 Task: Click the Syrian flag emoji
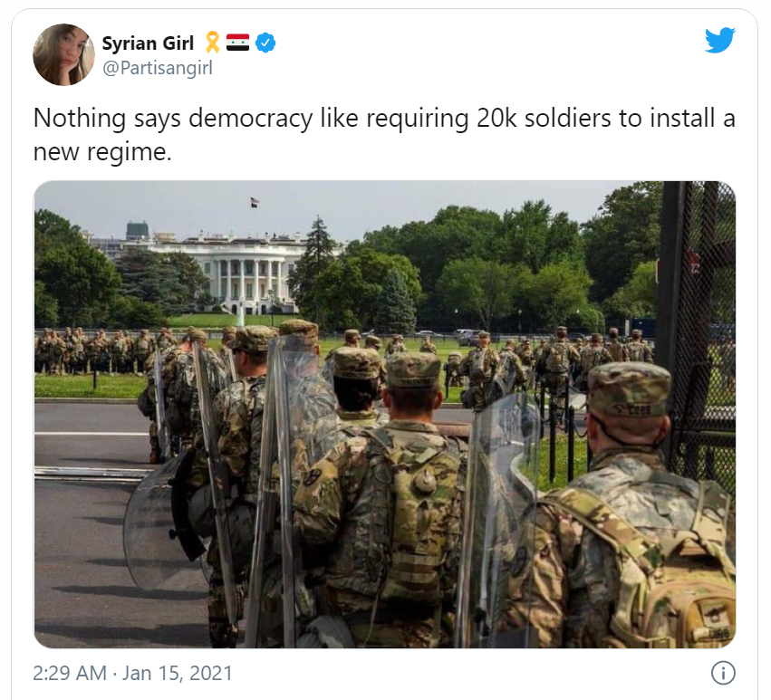(x=237, y=43)
